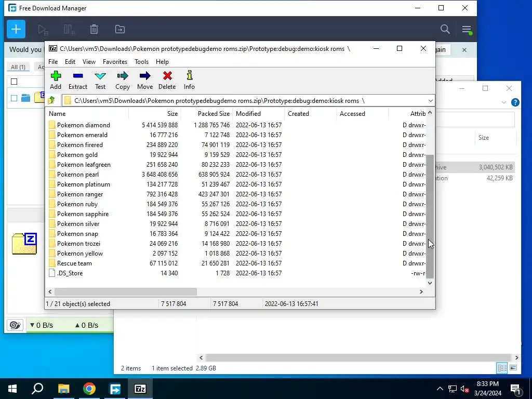Select the Pokemon emerald folder row
532x399 pixels.
[x=237, y=135]
